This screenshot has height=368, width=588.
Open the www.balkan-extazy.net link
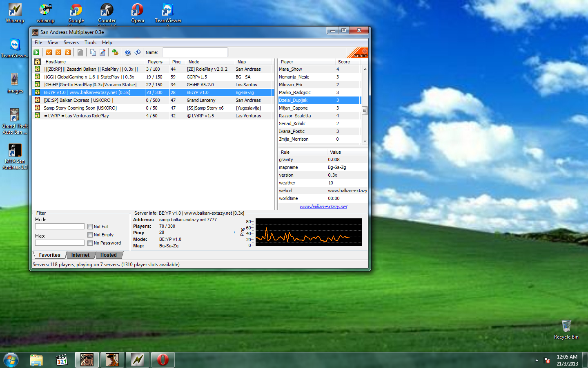[323, 206]
